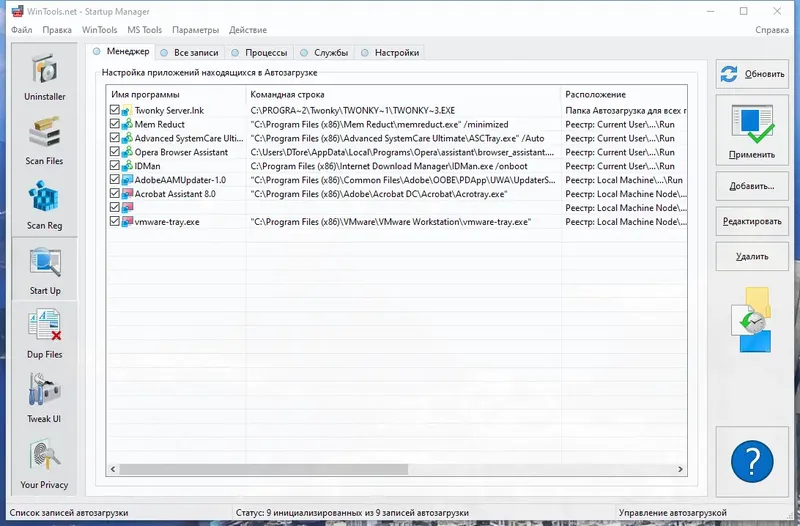800x526 pixels.
Task: Open the Правка menu
Action: (57, 30)
